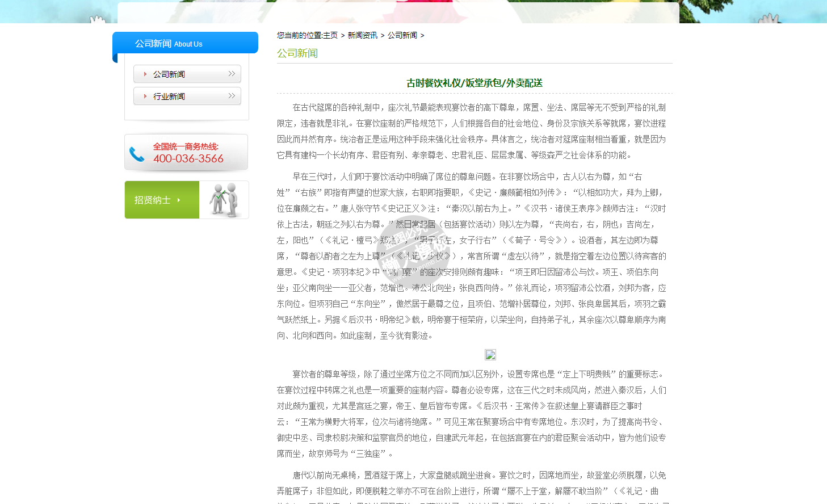The image size is (827, 504).
Task: Click the broken image placeholder in the article
Action: tap(490, 355)
